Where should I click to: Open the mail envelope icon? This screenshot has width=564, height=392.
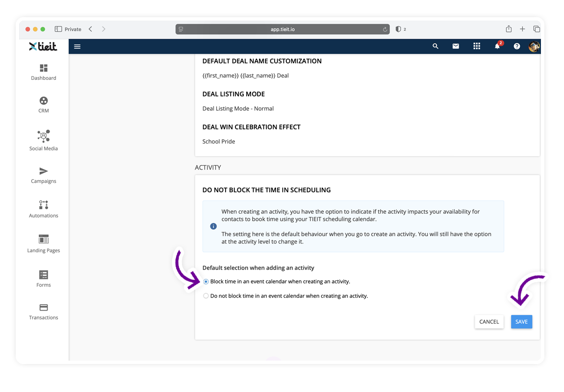pos(456,46)
